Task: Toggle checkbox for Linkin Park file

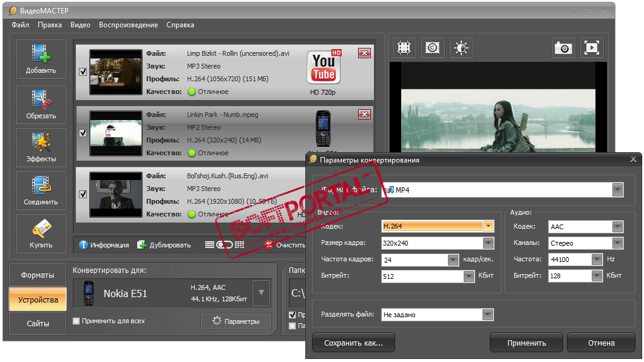Action: 83,133
